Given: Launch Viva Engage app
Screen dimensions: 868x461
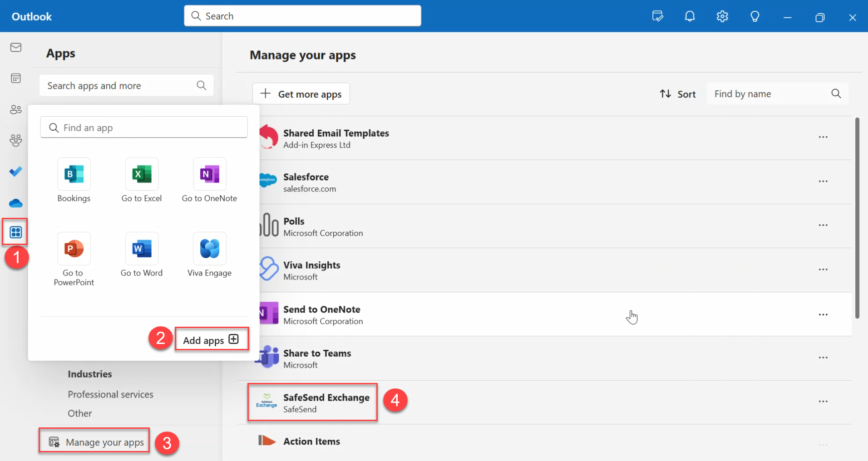Looking at the screenshot, I should 209,255.
